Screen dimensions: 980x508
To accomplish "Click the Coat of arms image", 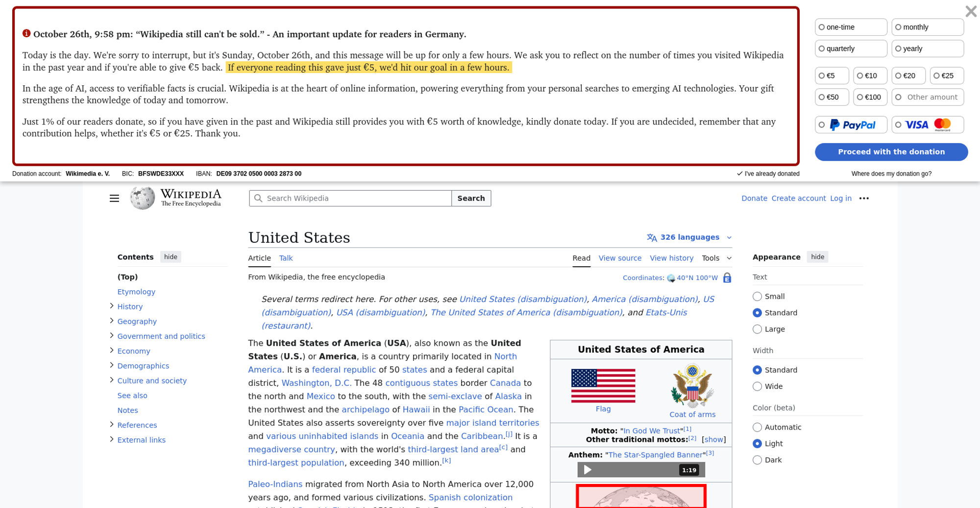I will click(x=692, y=386).
